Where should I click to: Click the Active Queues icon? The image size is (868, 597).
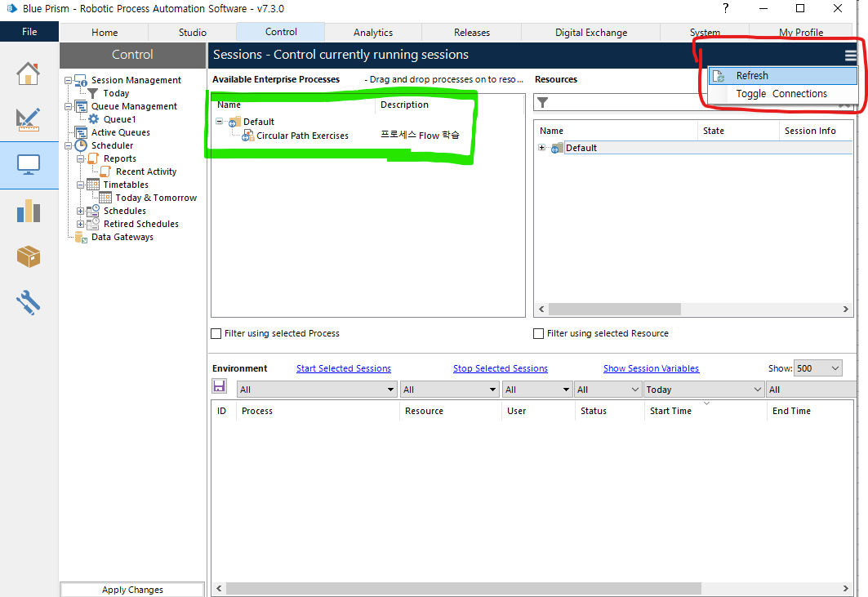[81, 132]
